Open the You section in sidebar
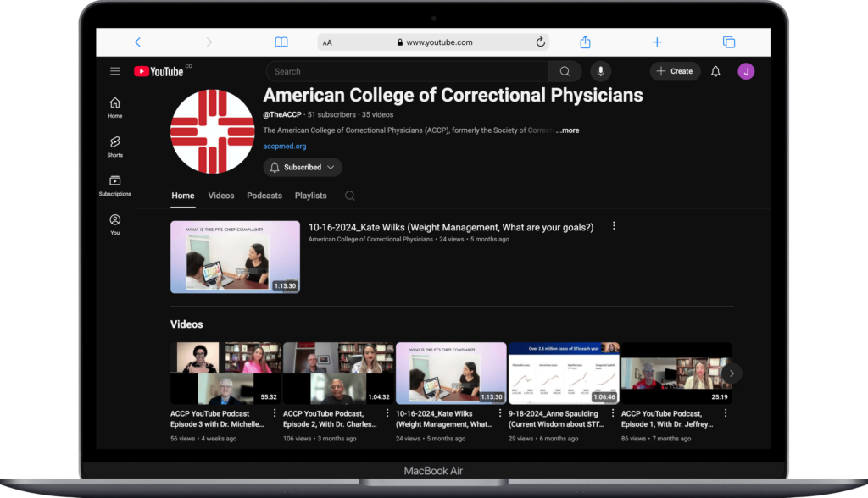The image size is (868, 498). pos(115,224)
